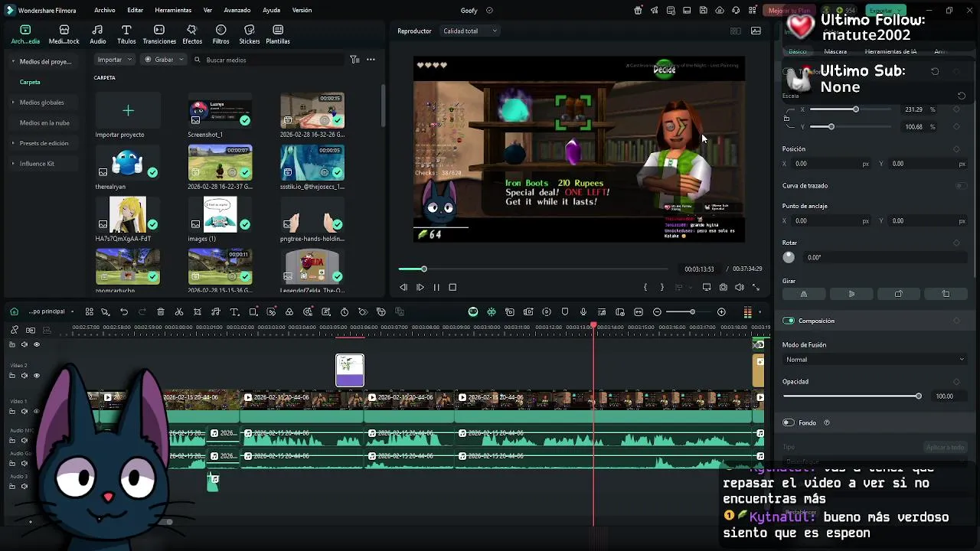Expand Presets de edición
980x551 pixels.
13,143
